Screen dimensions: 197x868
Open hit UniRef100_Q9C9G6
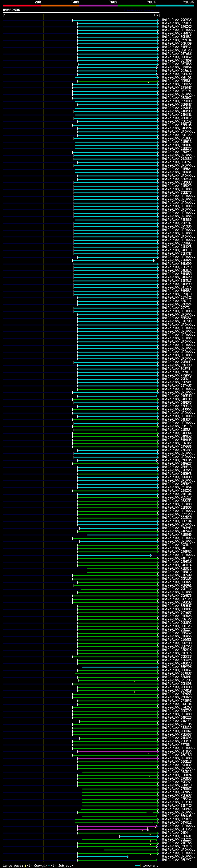[177, 20]
